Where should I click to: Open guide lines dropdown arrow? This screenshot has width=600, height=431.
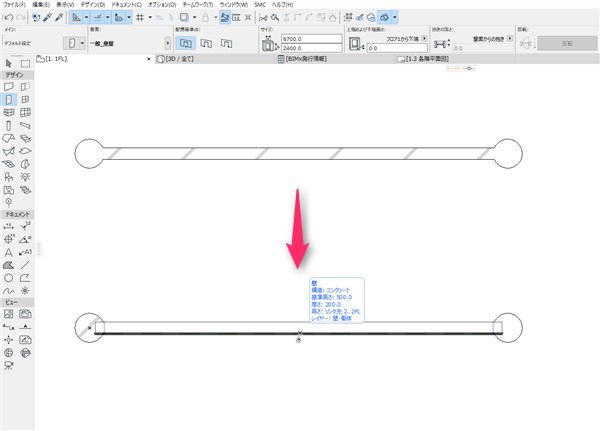(86, 17)
